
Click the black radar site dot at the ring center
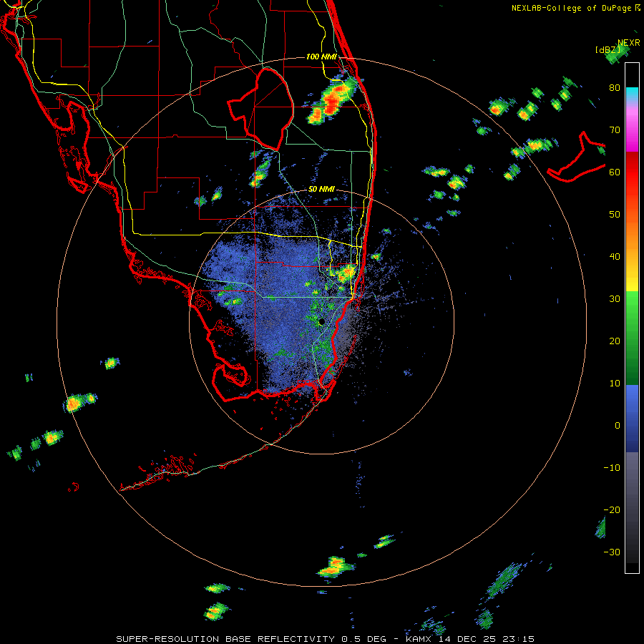321,321
